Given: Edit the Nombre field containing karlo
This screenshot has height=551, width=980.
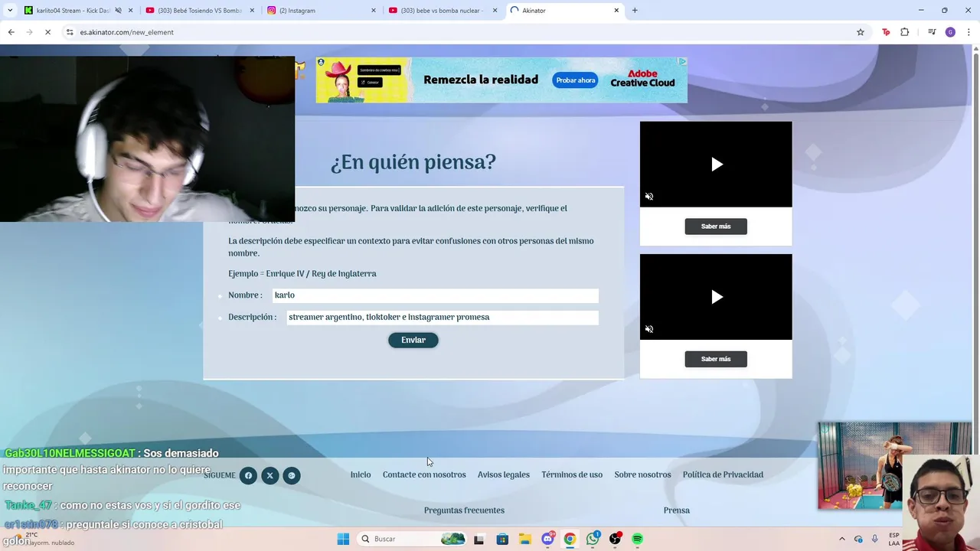Looking at the screenshot, I should pos(435,295).
